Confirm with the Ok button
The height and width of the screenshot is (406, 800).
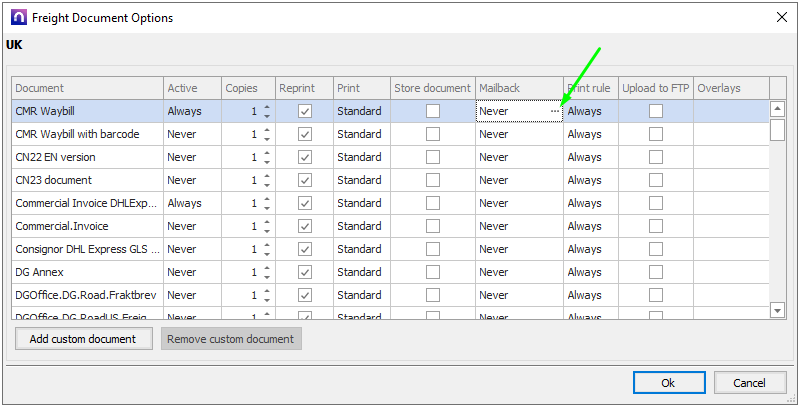tap(668, 383)
